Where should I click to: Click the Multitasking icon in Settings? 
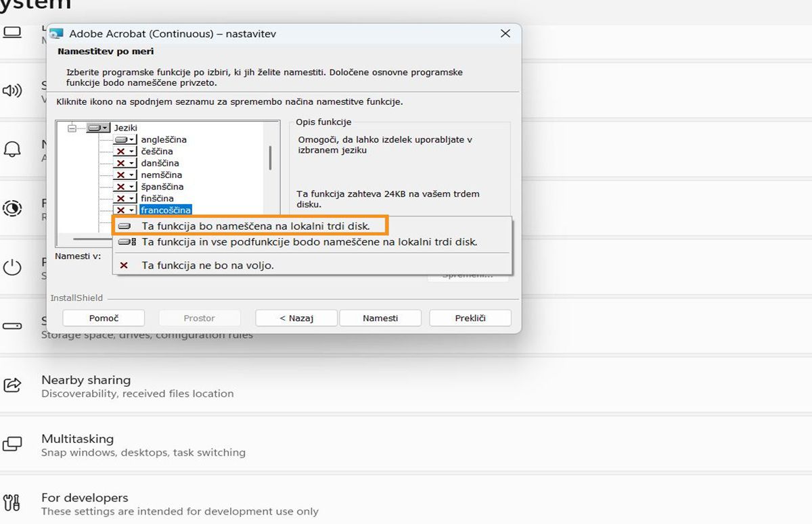12,444
